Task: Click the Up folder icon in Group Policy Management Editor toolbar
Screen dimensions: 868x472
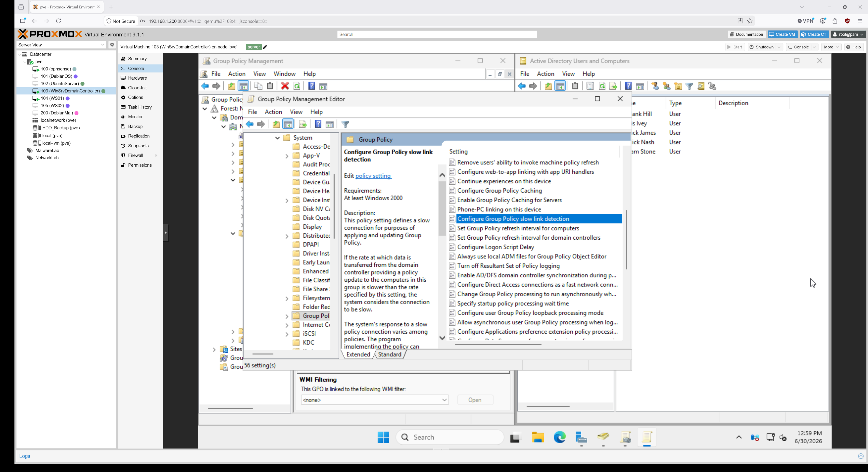Action: (276, 124)
